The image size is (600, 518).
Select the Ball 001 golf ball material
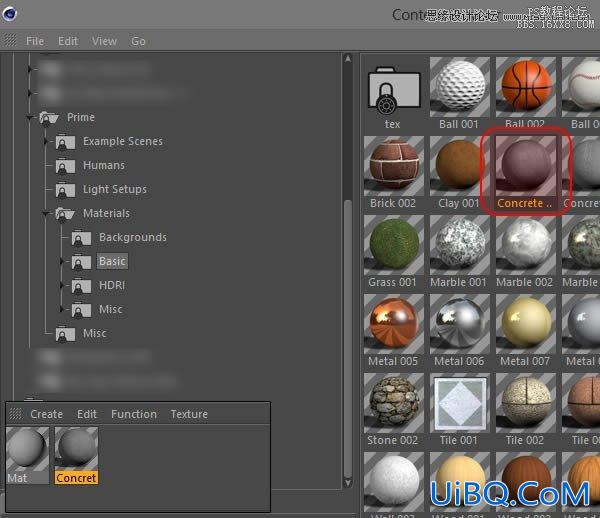pyautogui.click(x=460, y=87)
